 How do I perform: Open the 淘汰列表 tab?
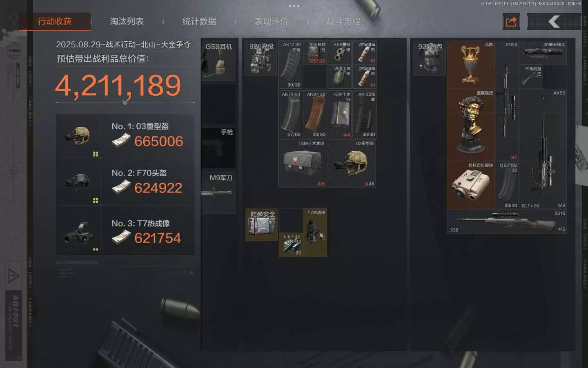coord(127,21)
